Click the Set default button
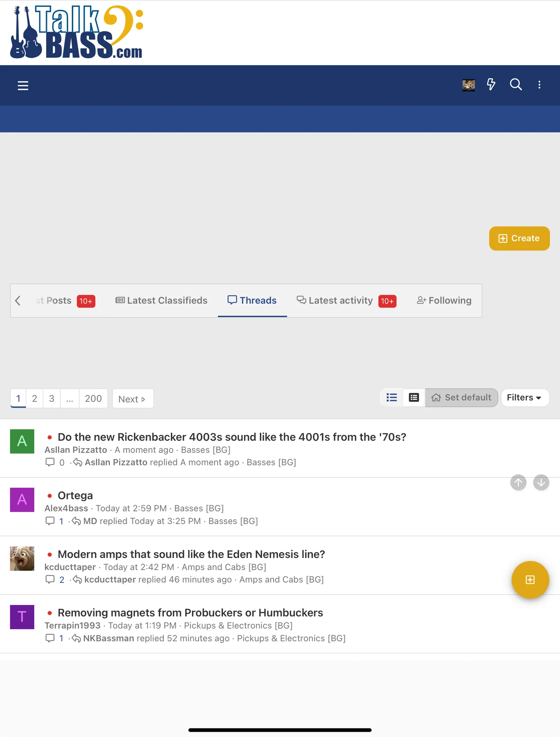This screenshot has width=560, height=737. (461, 398)
